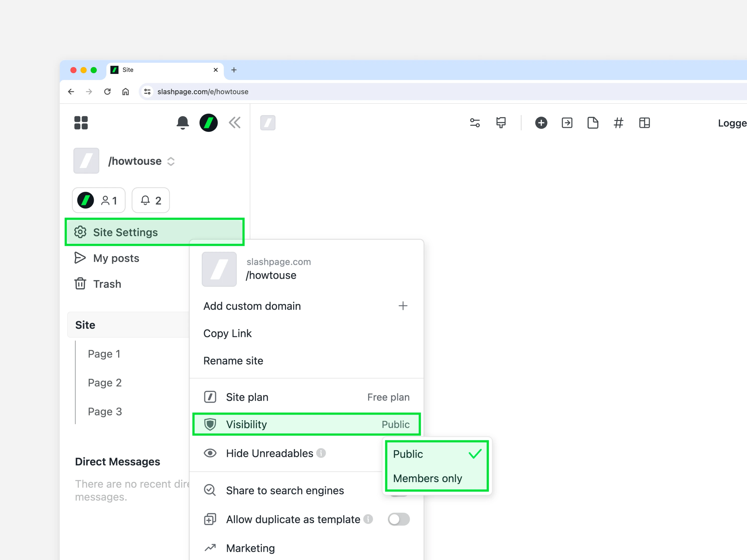This screenshot has height=560, width=747.
Task: Select Members only visibility option
Action: [x=437, y=478]
